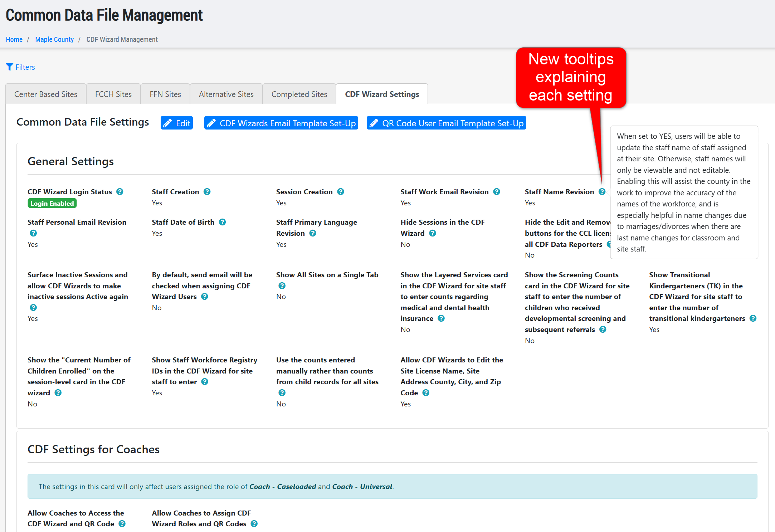This screenshot has height=532, width=775.
Task: Open the FCCH Sites tab
Action: pyautogui.click(x=113, y=94)
